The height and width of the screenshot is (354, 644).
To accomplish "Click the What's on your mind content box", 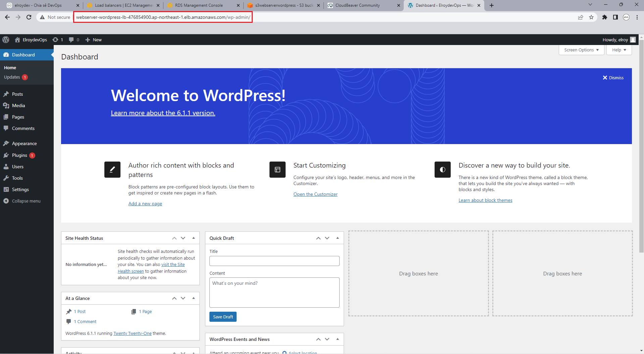I will (x=275, y=293).
